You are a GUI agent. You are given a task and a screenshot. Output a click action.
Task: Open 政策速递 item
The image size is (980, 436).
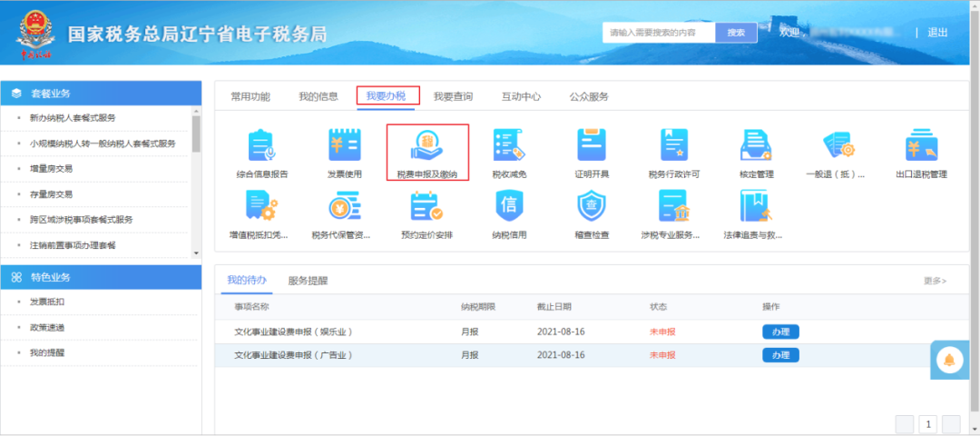[47, 327]
